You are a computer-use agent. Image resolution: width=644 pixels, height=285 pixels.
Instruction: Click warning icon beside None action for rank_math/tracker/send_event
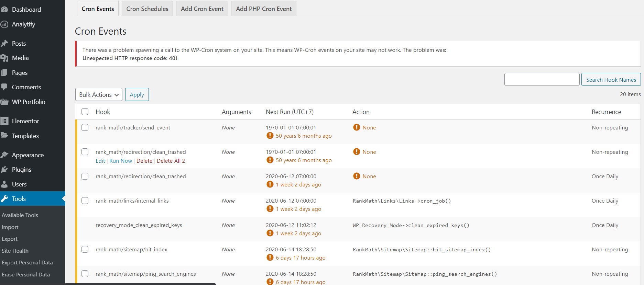click(x=357, y=127)
